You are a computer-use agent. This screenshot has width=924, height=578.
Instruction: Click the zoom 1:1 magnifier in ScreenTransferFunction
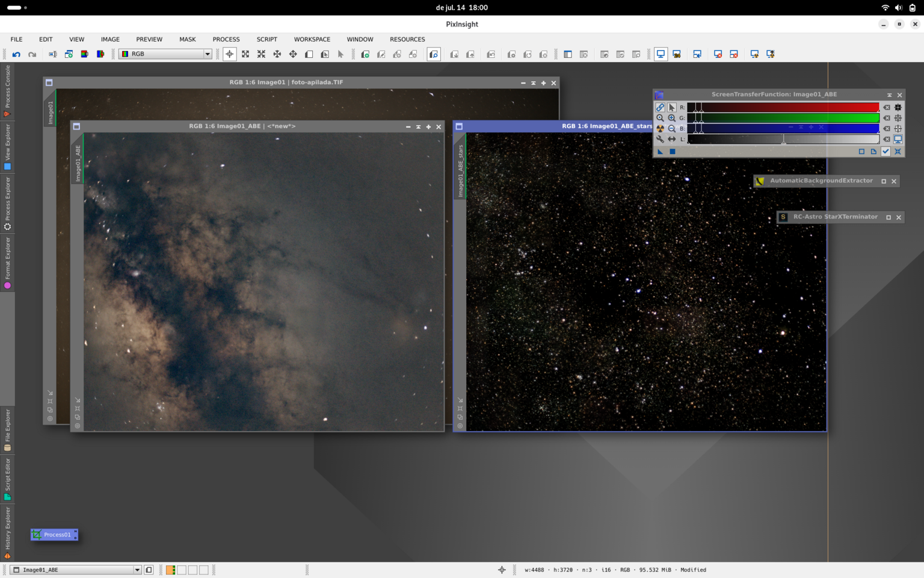(660, 118)
